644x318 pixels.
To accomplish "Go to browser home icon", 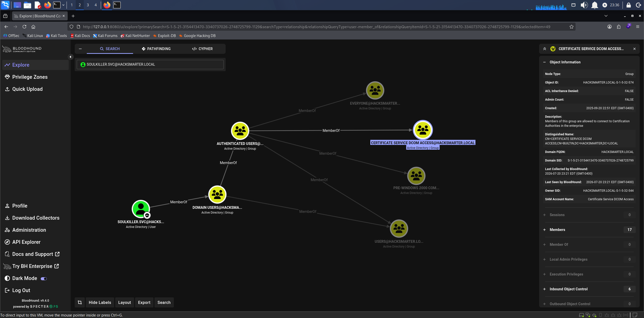I will 33,27.
